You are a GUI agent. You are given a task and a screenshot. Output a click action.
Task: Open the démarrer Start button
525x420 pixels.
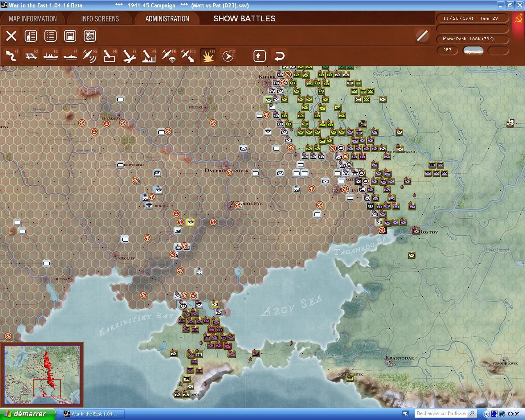point(28,414)
